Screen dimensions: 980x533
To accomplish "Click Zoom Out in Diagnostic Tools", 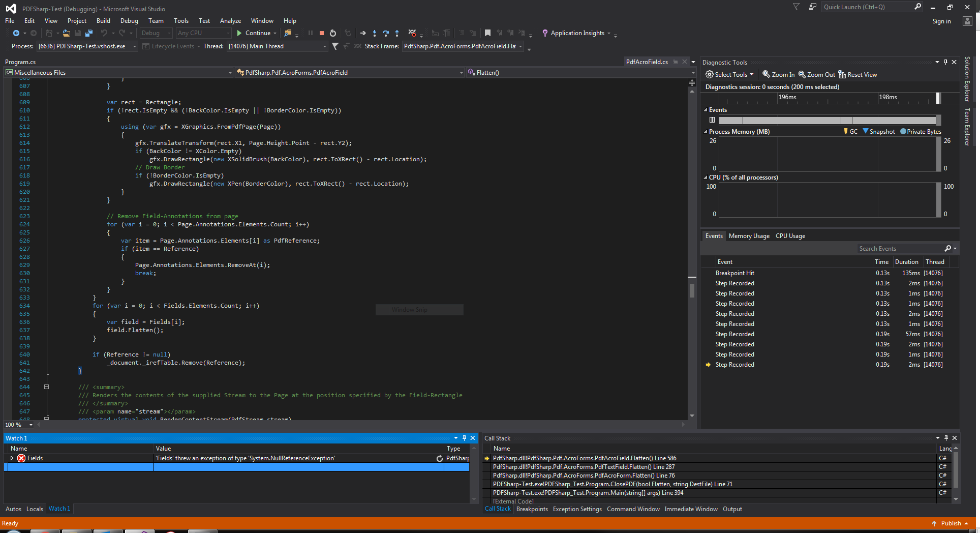I will [x=816, y=75].
